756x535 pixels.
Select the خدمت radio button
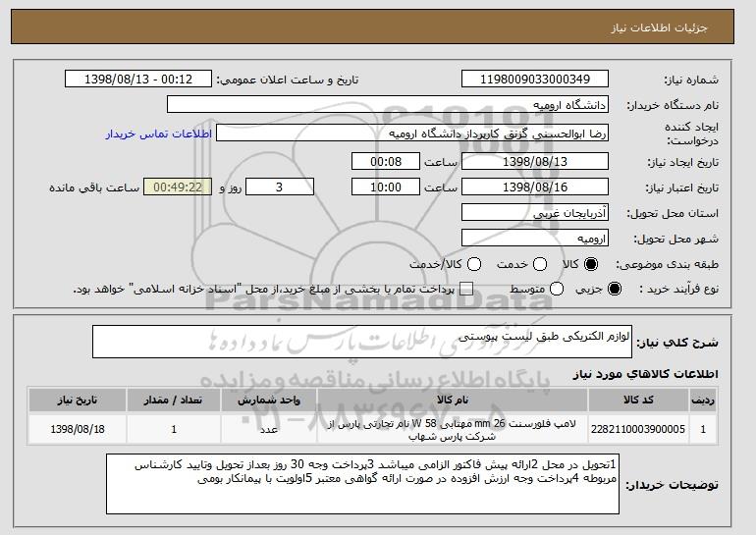point(540,264)
